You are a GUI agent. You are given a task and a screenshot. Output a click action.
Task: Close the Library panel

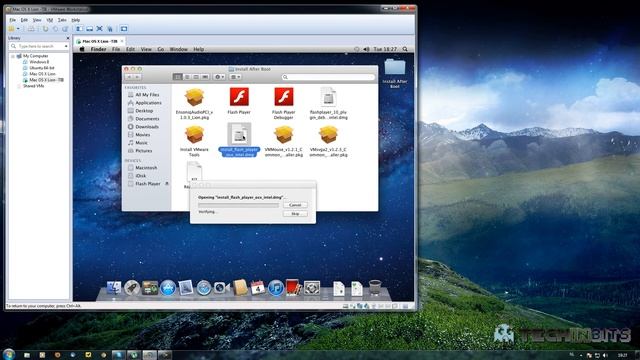click(68, 38)
